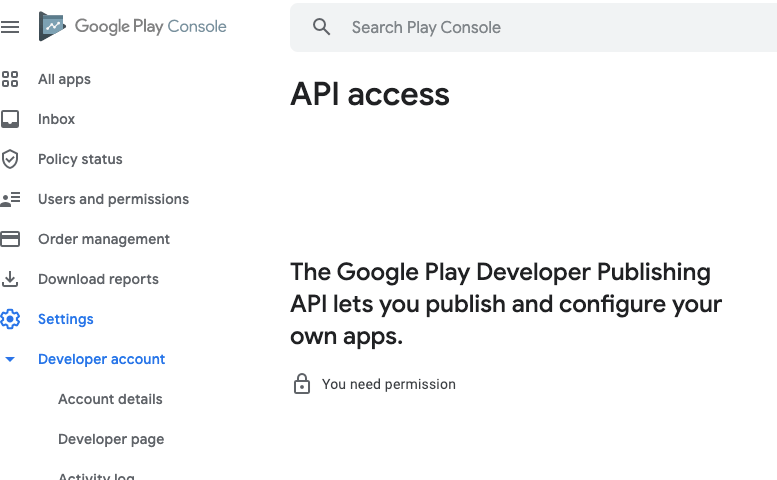Screen dimensions: 777x480
Task: Click the Users and permissions icon
Action: [x=10, y=199]
